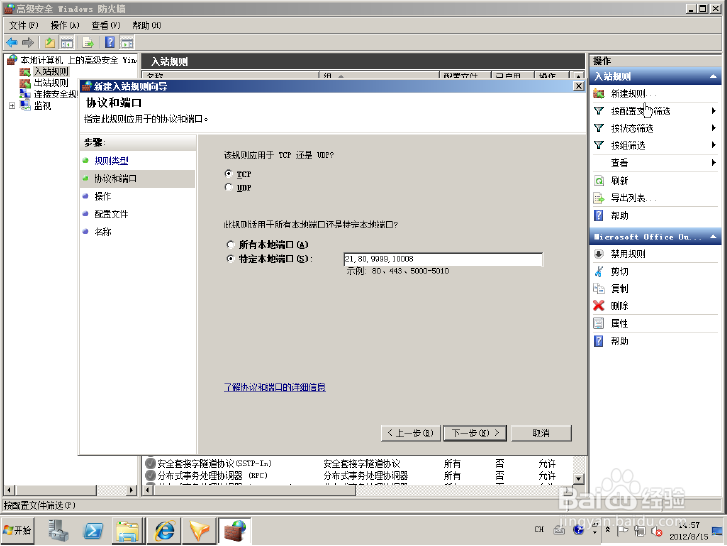Click the 导出列表 icon in actions pane
The image size is (727, 546).
point(599,198)
